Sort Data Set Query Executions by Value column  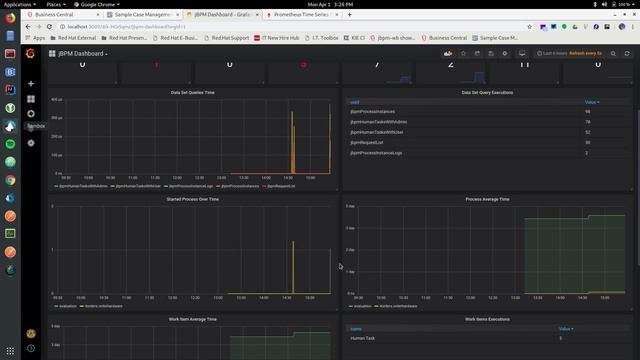(x=592, y=102)
